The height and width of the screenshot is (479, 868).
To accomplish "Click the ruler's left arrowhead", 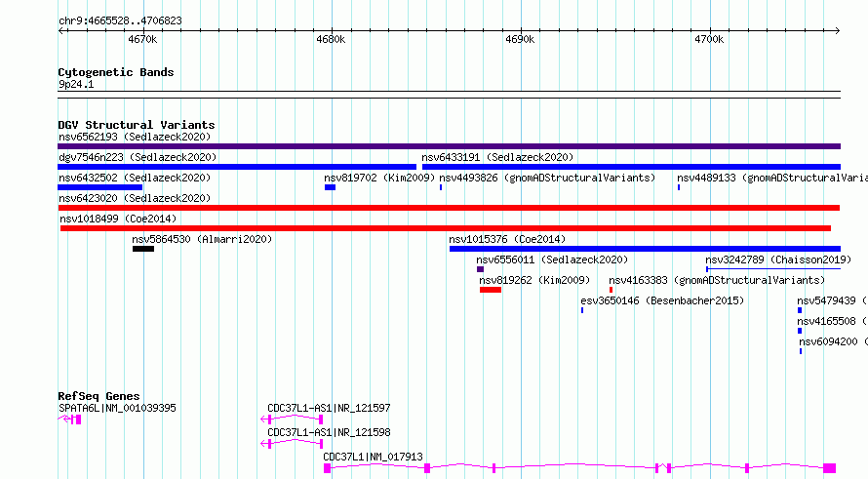I will pyautogui.click(x=61, y=30).
